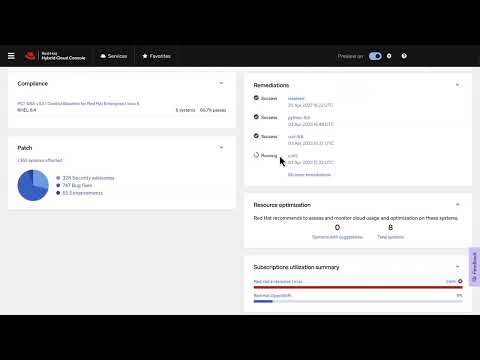Screen dimensions: 480x360
Task: Open the Services menu
Action: coord(114,56)
